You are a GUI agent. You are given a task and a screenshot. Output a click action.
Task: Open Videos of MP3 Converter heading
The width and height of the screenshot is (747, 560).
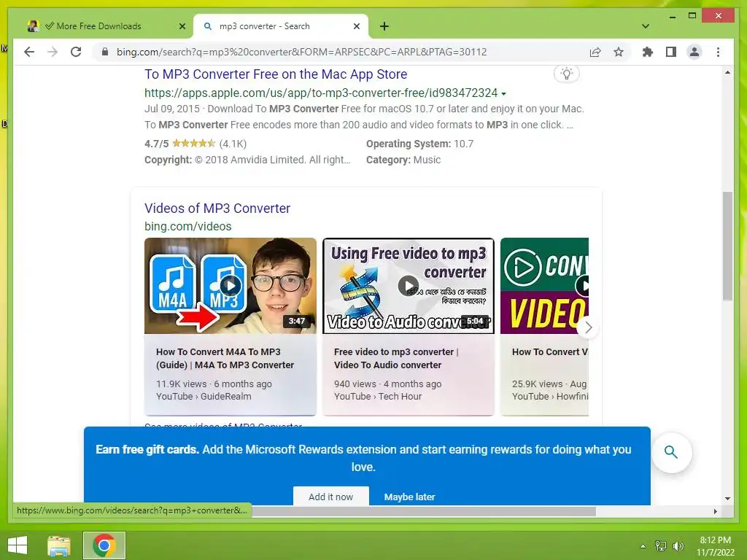(x=217, y=208)
